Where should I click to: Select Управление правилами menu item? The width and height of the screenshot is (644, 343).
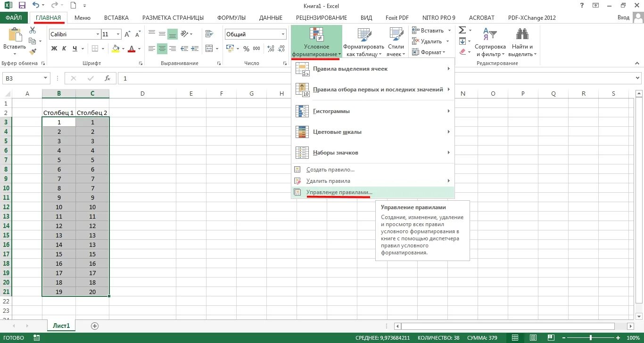tap(373, 192)
